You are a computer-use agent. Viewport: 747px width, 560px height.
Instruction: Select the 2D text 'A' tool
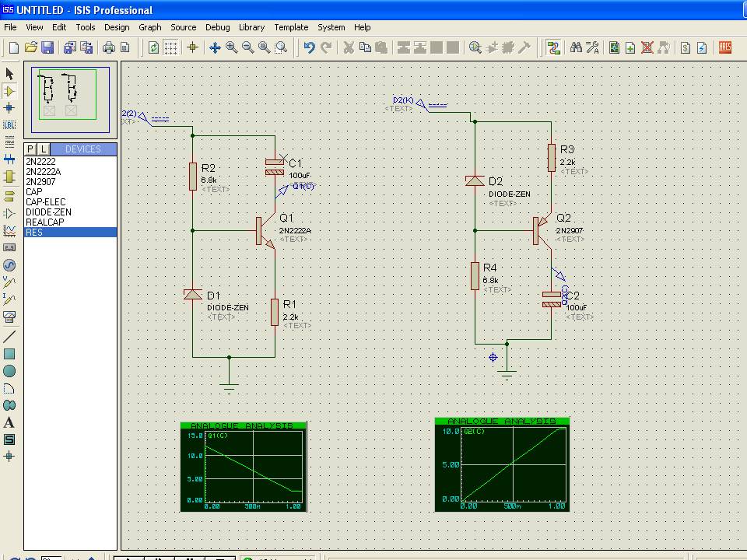click(9, 422)
